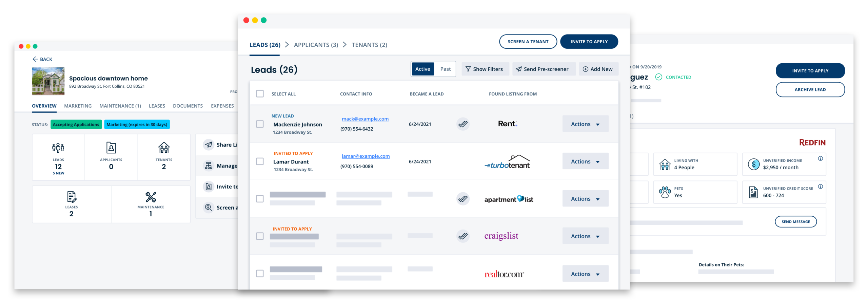Image resolution: width=868 pixels, height=304 pixels.
Task: Click the Send Message button
Action: (x=795, y=222)
